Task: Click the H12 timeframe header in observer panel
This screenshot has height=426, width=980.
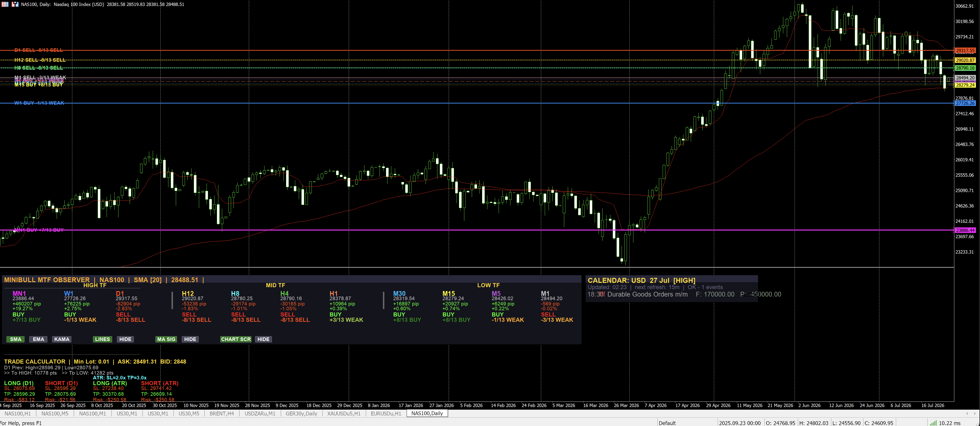Action: coord(188,294)
